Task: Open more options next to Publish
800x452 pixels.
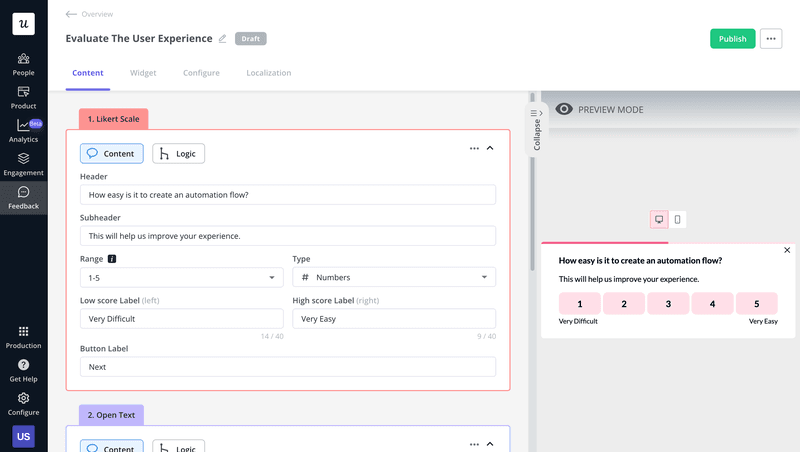Action: (771, 39)
